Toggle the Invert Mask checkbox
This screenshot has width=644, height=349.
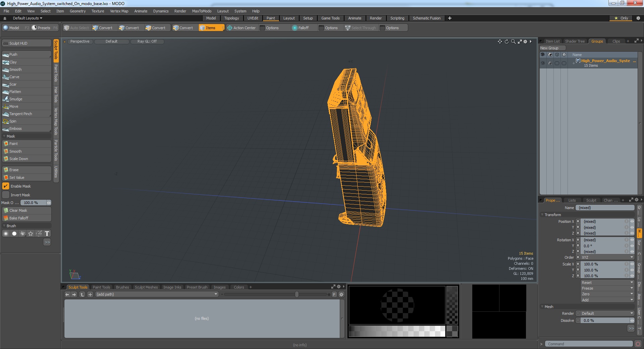point(6,195)
